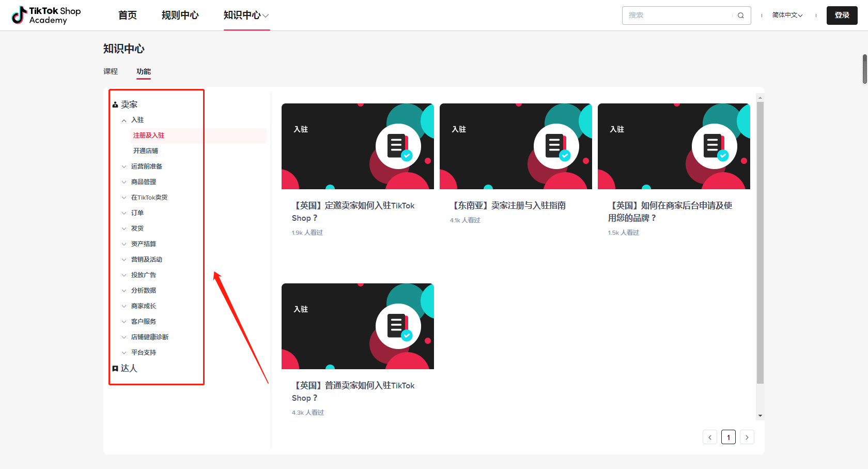The height and width of the screenshot is (469, 868).
Task: Open 规则中心 in the top navigation
Action: click(x=180, y=15)
